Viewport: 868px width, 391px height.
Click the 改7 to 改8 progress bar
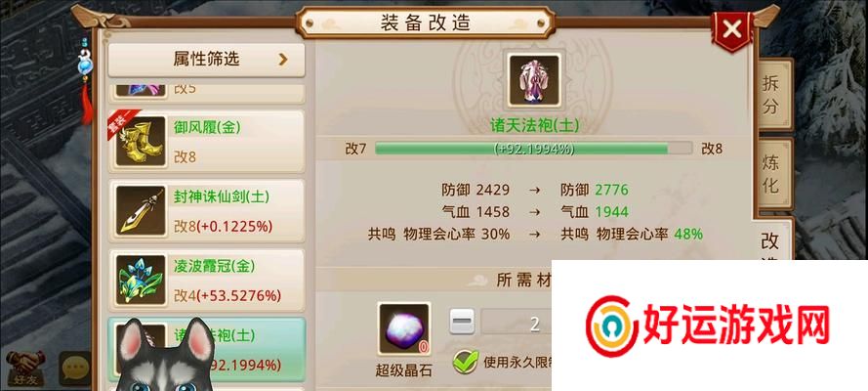click(x=534, y=149)
